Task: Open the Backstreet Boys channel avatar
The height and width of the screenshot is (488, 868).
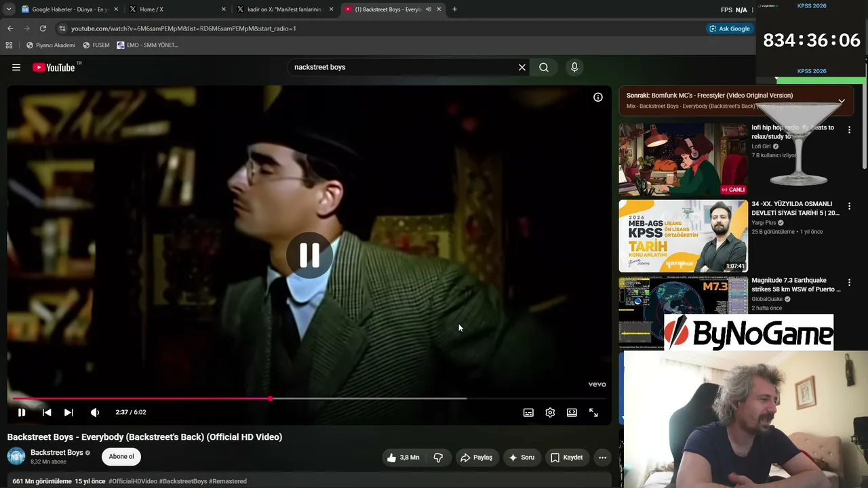Action: pyautogui.click(x=16, y=456)
